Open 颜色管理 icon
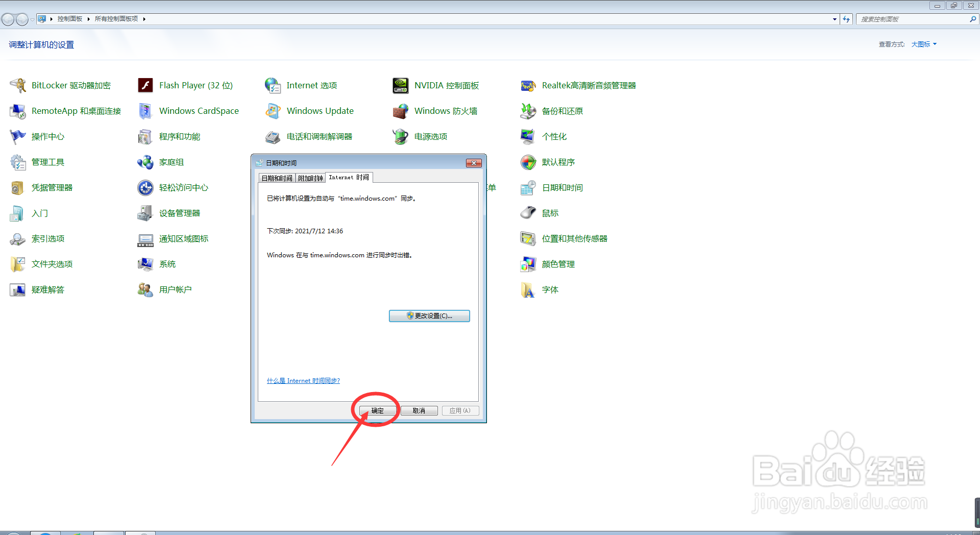Image resolution: width=980 pixels, height=535 pixels. 528,264
